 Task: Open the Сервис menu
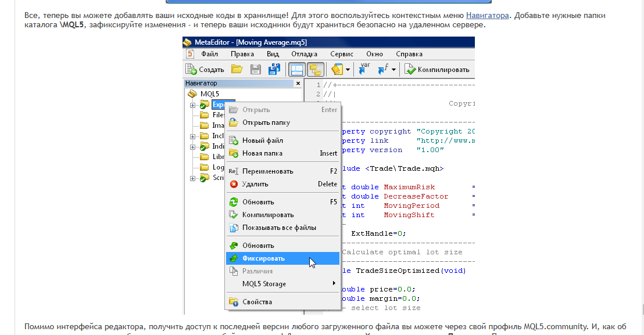342,54
